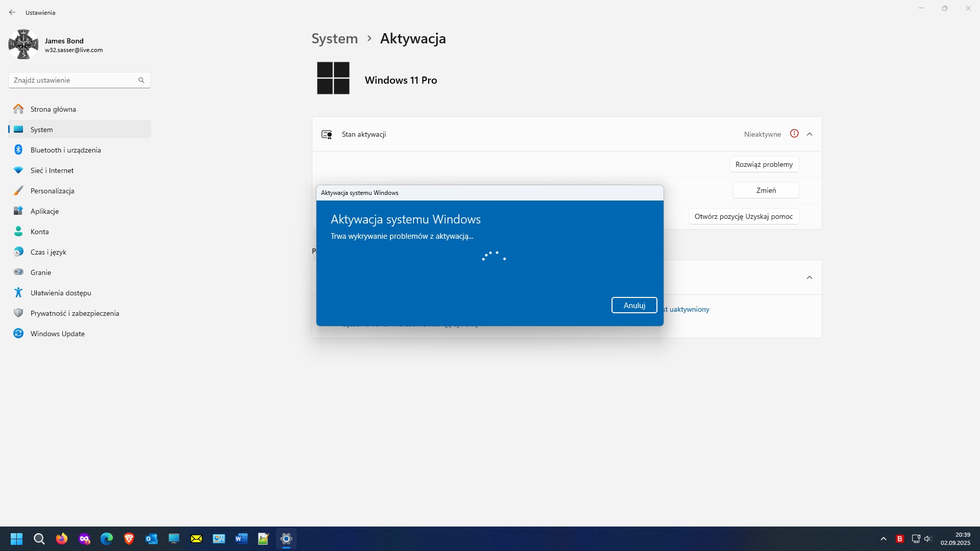Open the Windows Start menu
980x551 pixels.
pyautogui.click(x=17, y=539)
